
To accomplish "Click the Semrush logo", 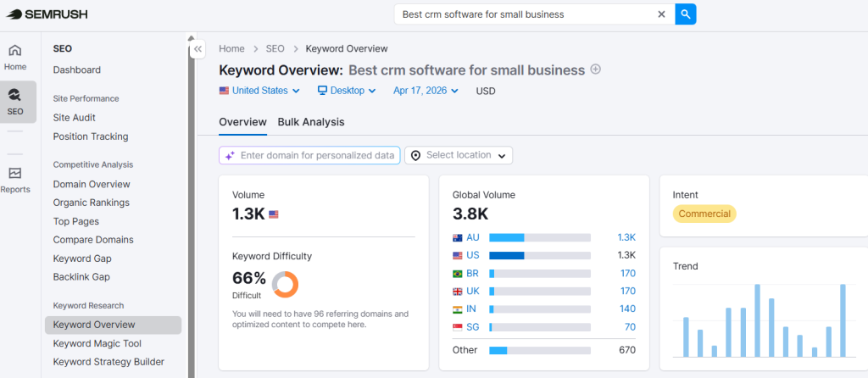I will pos(47,14).
